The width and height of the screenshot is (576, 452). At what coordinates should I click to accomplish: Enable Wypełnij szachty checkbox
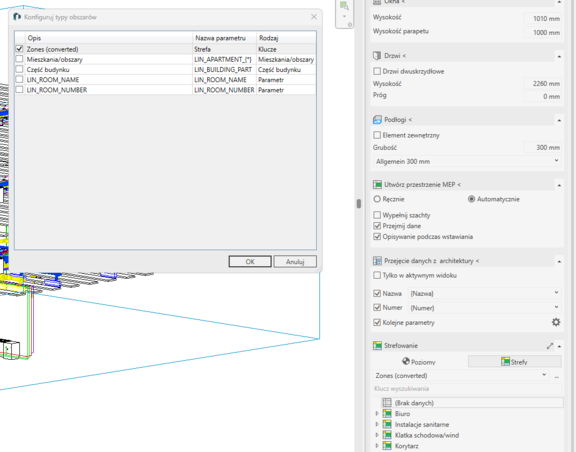coord(377,215)
